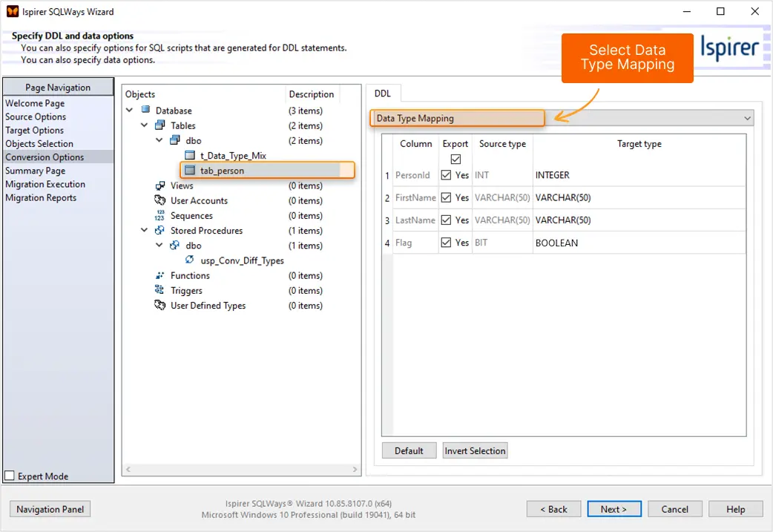Click the Description column header
773x532 pixels.
(x=311, y=93)
